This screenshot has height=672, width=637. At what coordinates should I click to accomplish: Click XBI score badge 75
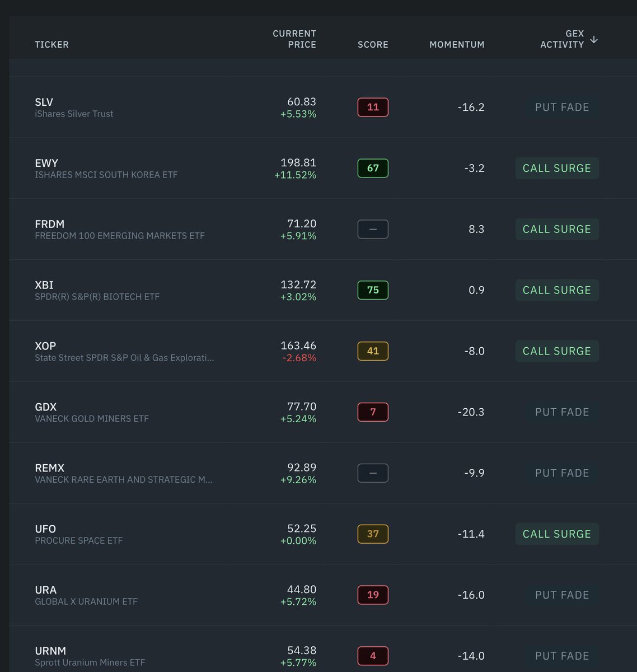coord(373,290)
